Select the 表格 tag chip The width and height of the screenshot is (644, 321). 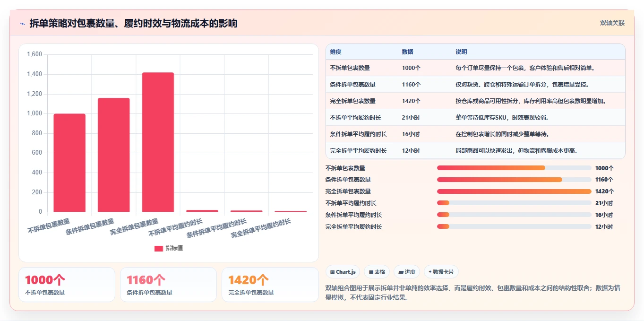pyautogui.click(x=377, y=272)
